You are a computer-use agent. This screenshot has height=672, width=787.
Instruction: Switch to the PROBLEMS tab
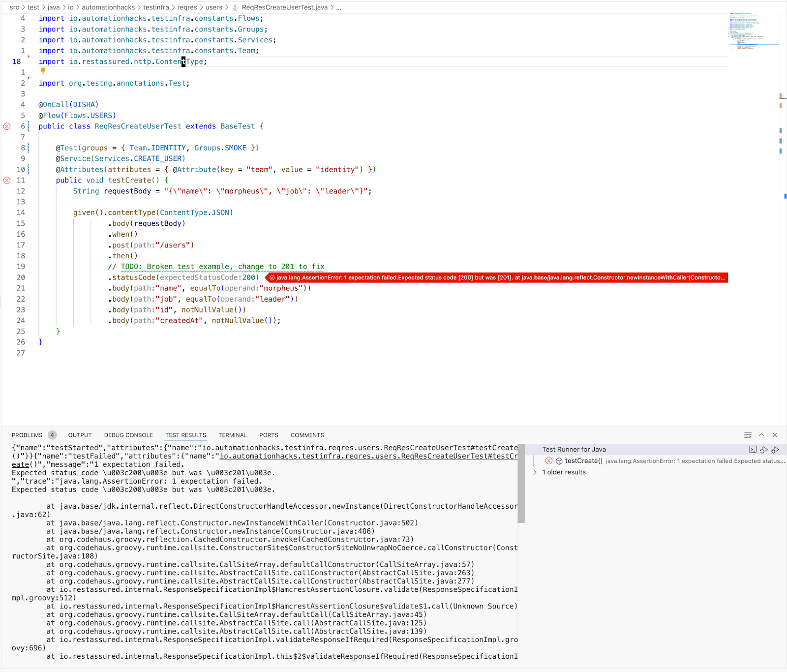[27, 435]
